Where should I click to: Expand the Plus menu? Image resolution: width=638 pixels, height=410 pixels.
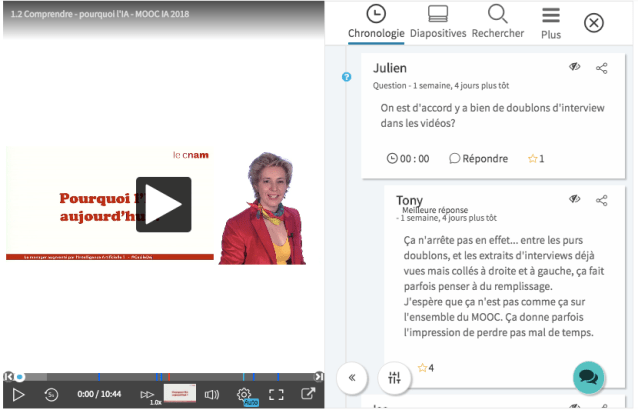[x=550, y=22]
